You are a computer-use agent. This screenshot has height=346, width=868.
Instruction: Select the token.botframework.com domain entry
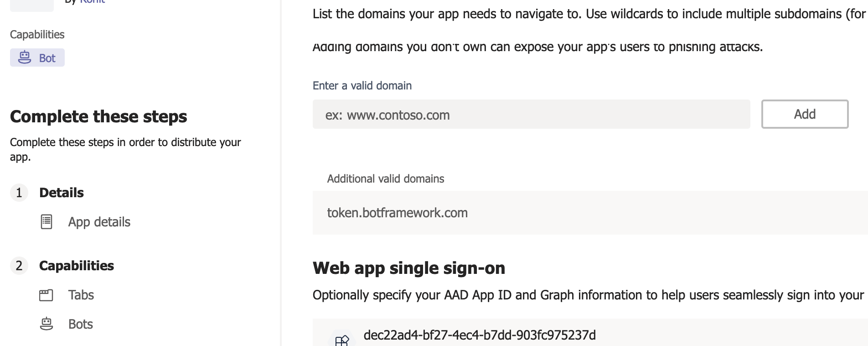(x=398, y=212)
